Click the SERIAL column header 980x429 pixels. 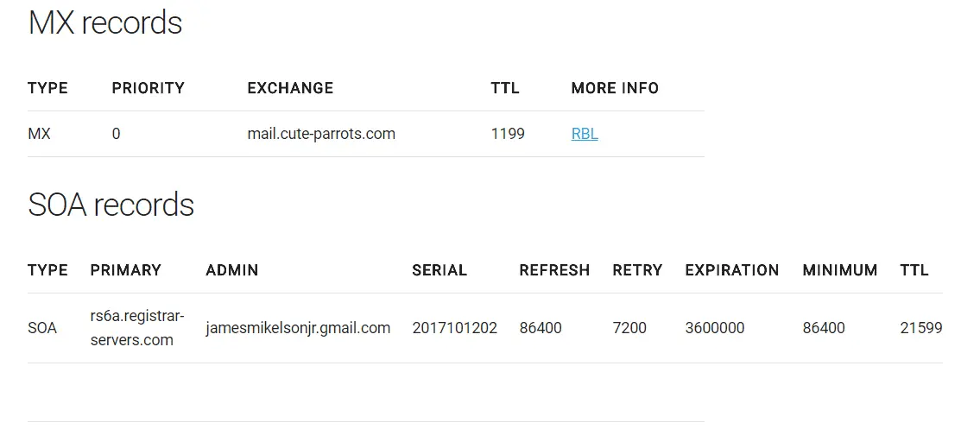(439, 270)
